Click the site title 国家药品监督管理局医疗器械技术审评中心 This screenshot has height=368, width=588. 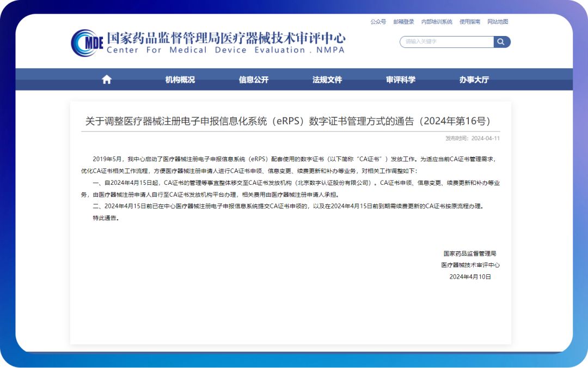coord(226,38)
